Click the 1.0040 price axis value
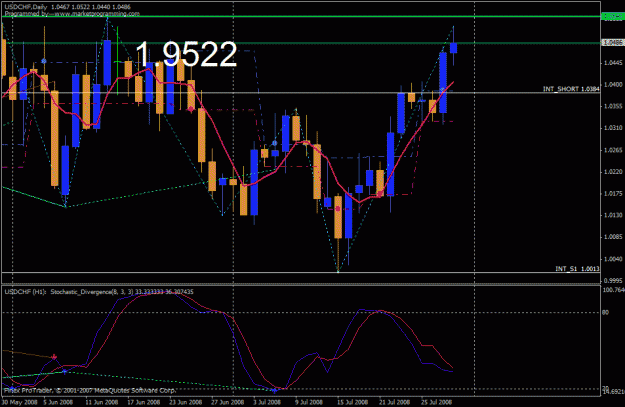This screenshot has height=407, width=625. pos(613,259)
